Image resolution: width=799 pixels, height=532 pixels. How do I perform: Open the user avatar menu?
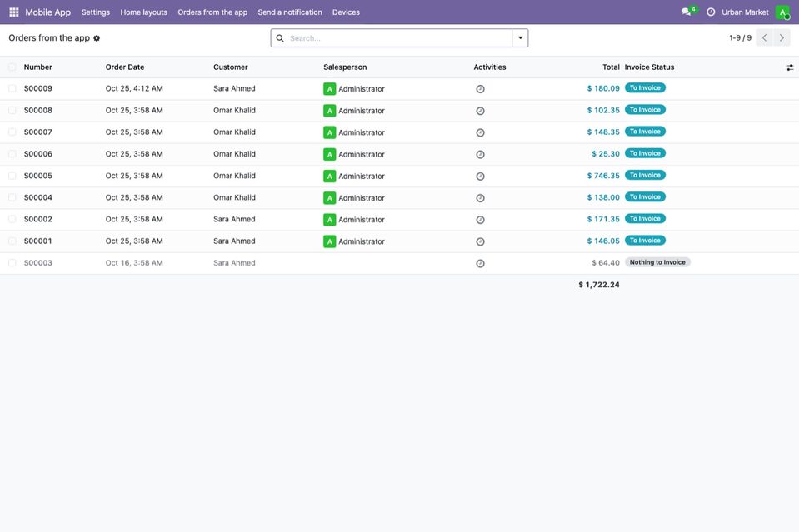coord(782,12)
